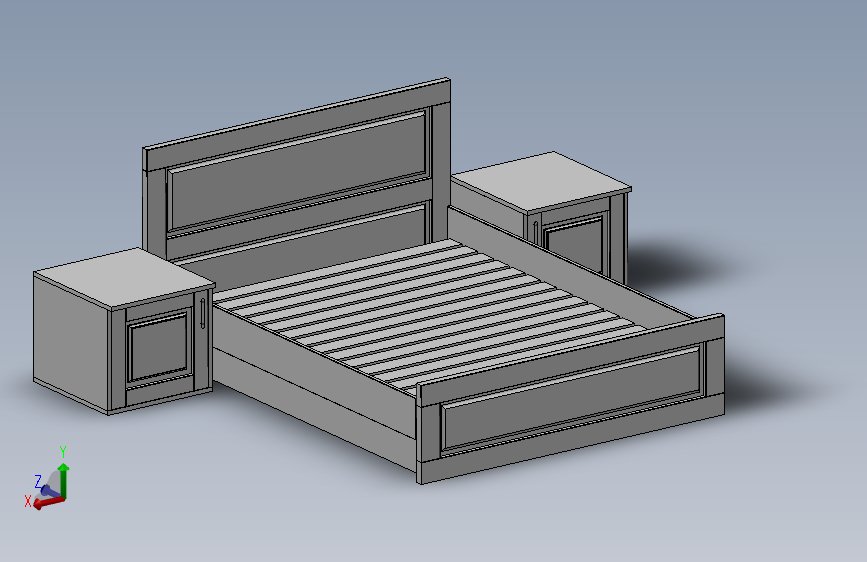Click the red X axis arrow on triad
The width and height of the screenshot is (867, 562).
point(48,502)
